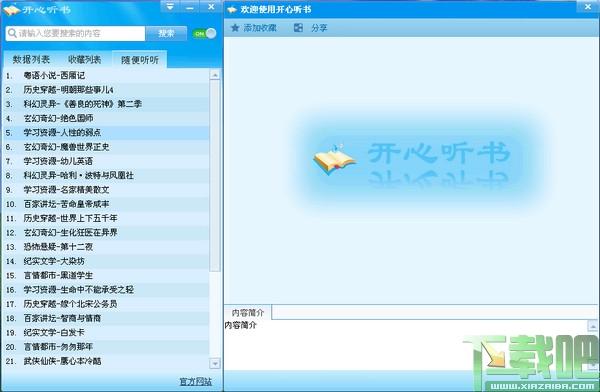Open the 内容简介 tab

click(248, 312)
